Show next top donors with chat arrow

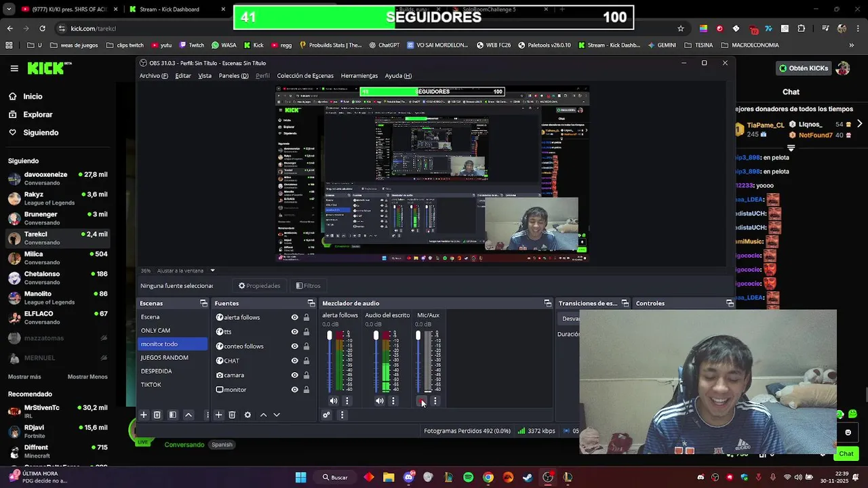[x=859, y=123]
